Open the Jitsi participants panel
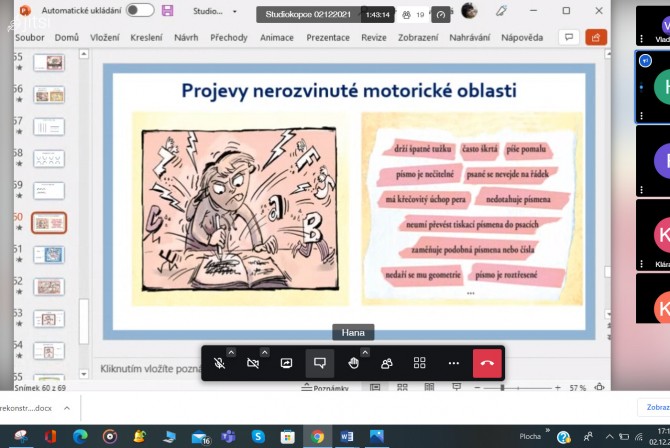The image size is (670, 448). 386,363
